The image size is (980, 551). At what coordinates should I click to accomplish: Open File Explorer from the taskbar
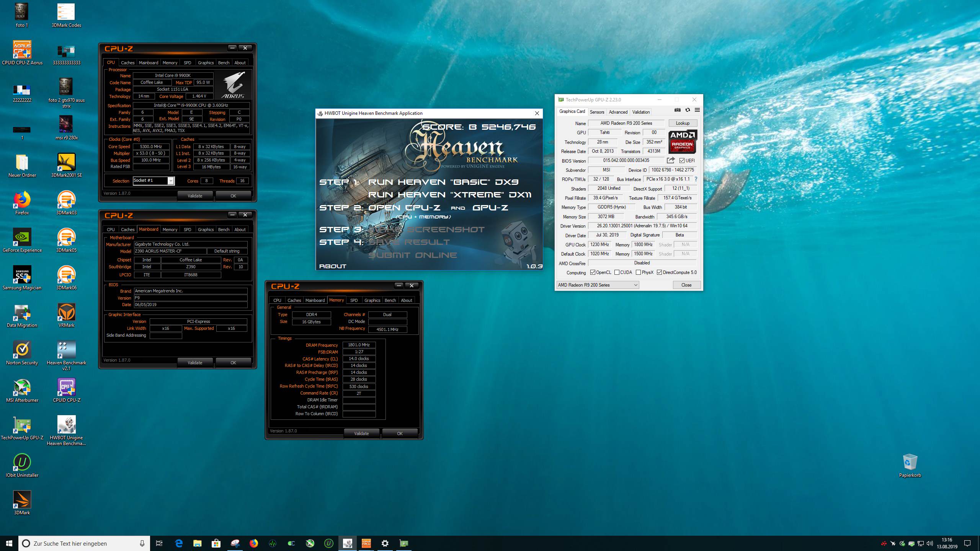198,543
